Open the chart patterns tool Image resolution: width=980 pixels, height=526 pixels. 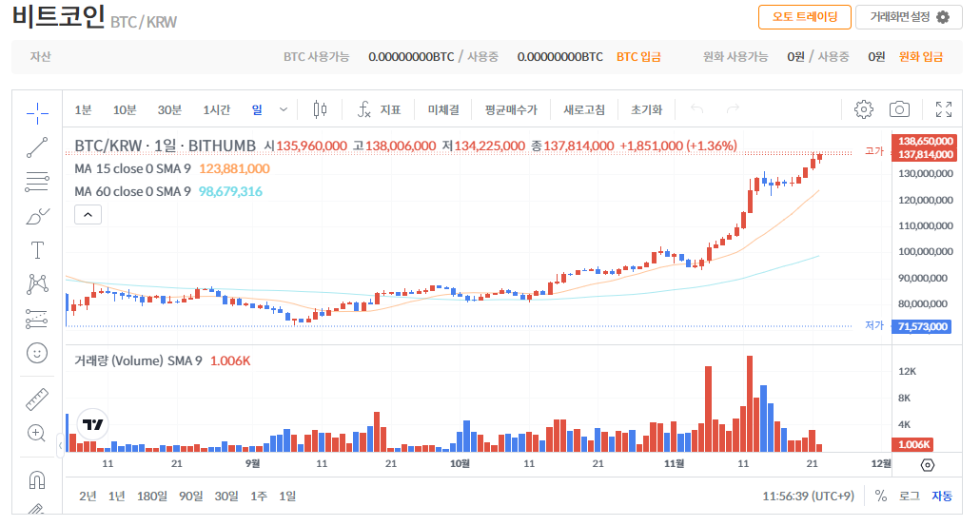[37, 284]
